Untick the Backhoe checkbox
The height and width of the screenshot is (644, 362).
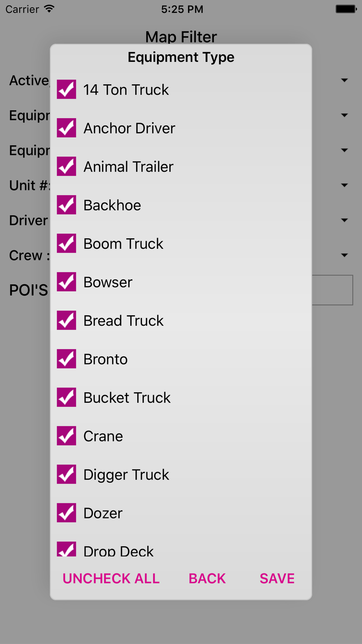pos(67,205)
